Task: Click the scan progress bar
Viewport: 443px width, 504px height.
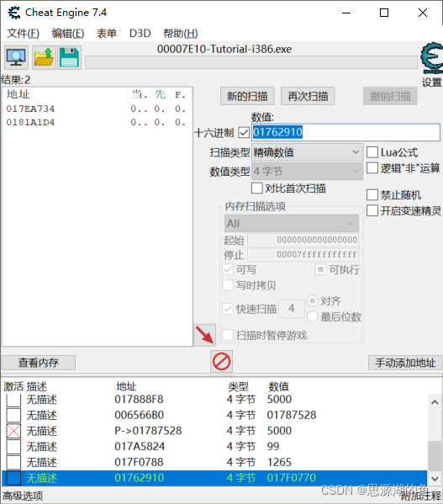Action: (251, 62)
